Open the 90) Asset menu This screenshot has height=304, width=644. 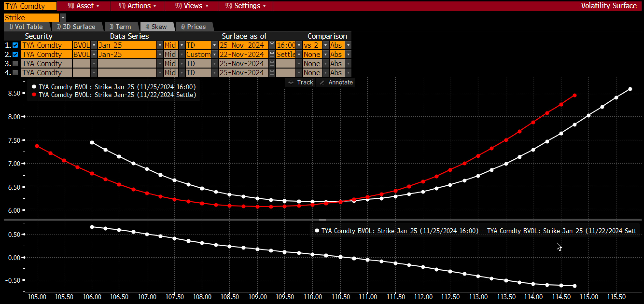84,6
